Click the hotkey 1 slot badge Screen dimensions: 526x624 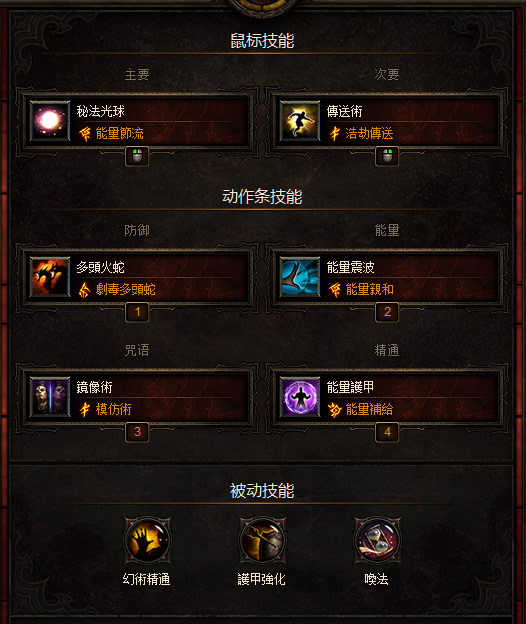[137, 312]
